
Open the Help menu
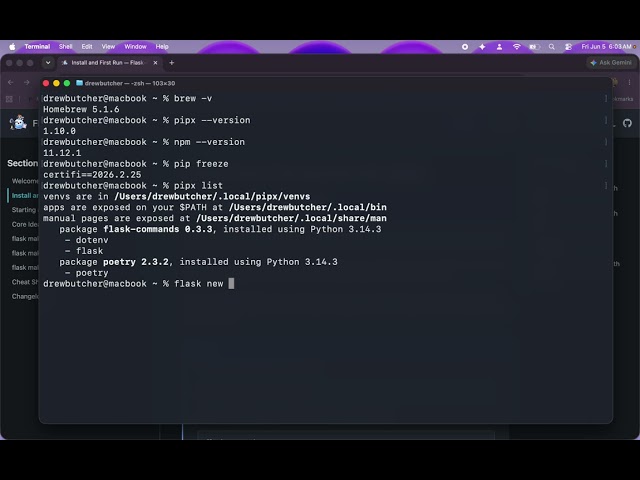(x=162, y=47)
